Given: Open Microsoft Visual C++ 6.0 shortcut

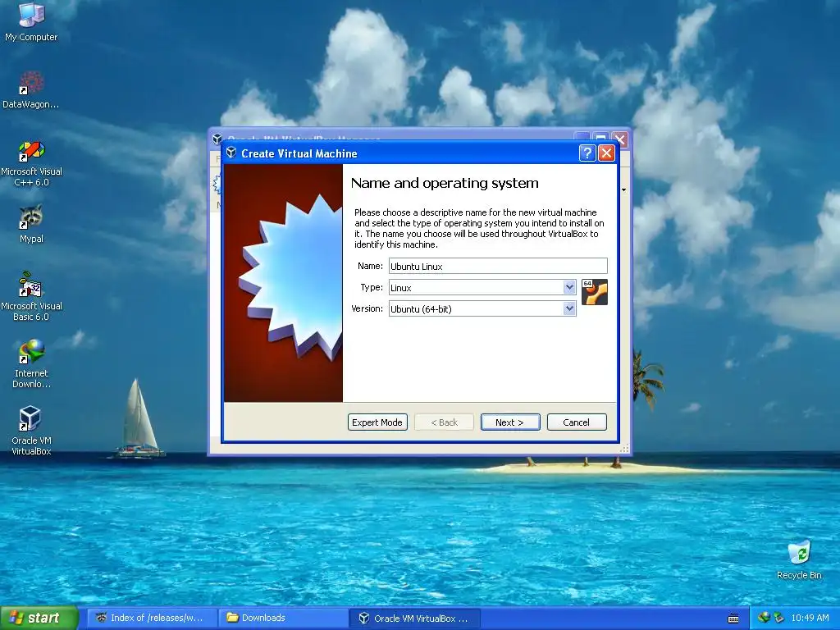Looking at the screenshot, I should pyautogui.click(x=31, y=163).
